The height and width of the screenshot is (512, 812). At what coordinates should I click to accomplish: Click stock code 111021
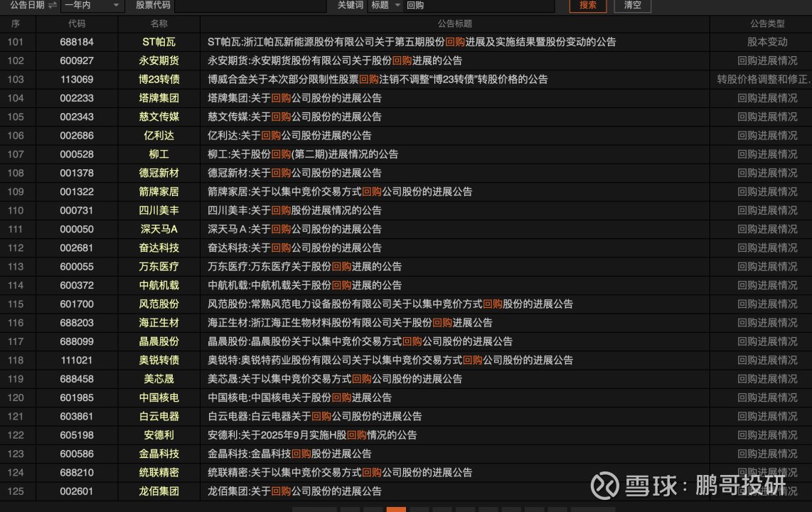[77, 361]
